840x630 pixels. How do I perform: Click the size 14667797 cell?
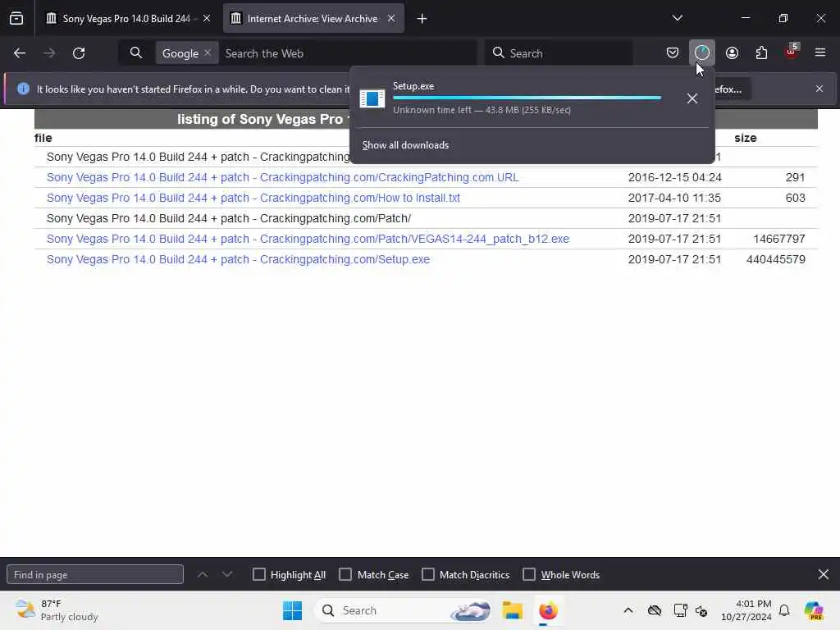click(779, 239)
